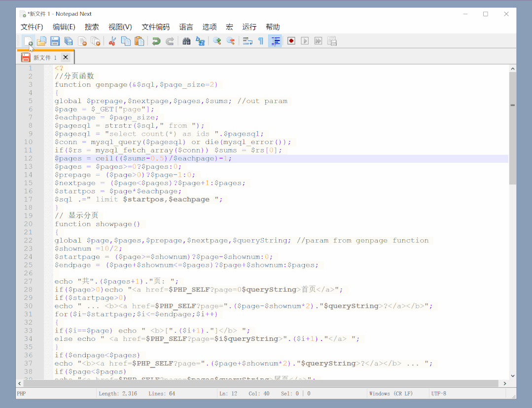Expand the 视图(V) menu
This screenshot has width=532, height=408.
(120, 27)
